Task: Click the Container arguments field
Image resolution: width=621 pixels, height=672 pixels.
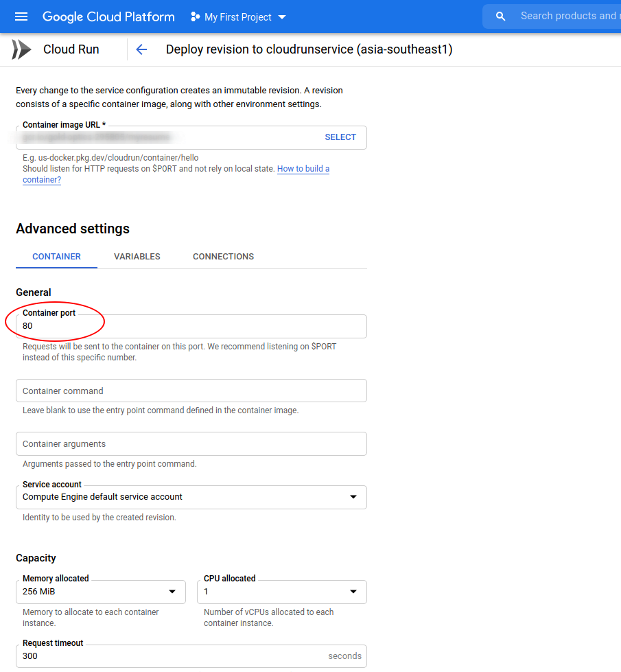Action: (191, 443)
